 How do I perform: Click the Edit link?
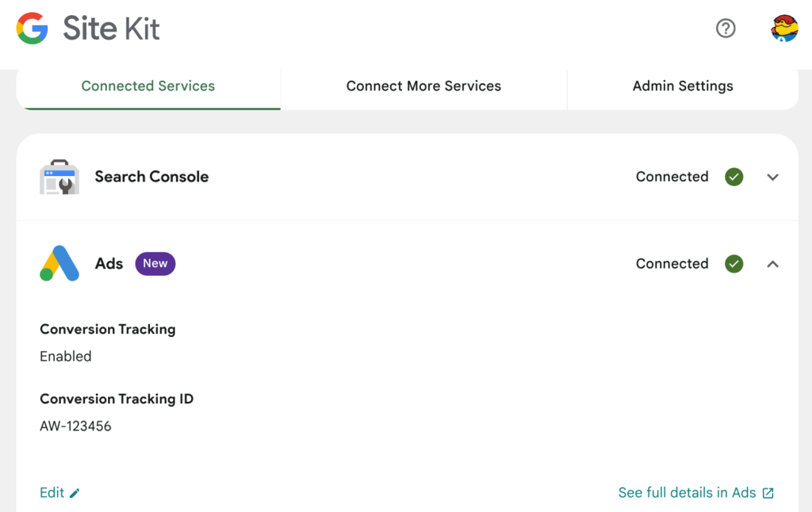[59, 493]
